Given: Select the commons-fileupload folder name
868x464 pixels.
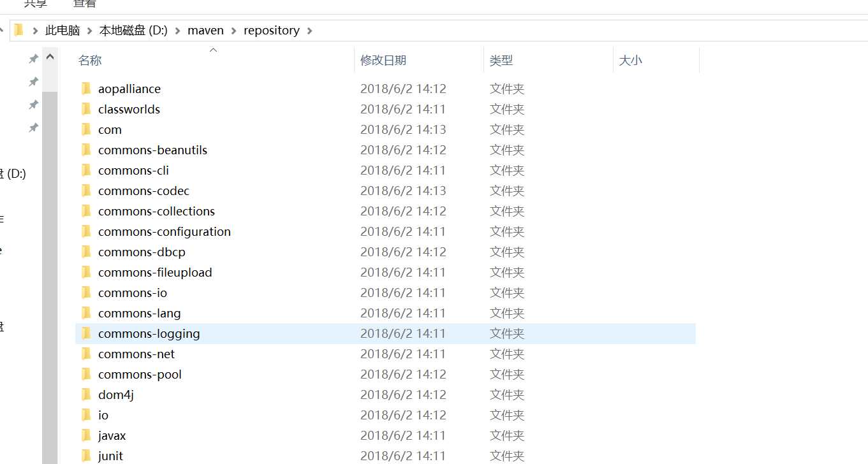Looking at the screenshot, I should (x=155, y=272).
